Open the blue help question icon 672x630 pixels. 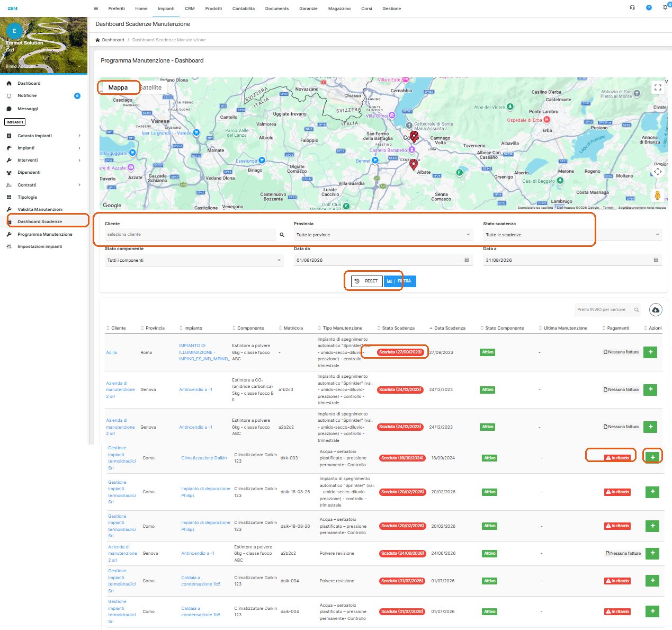pos(649,7)
